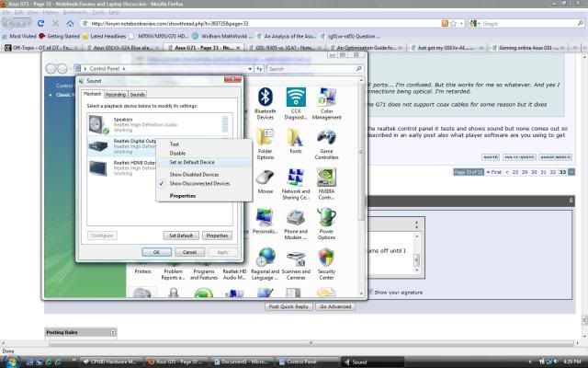Open Network and Sharing Center icon
This screenshot has height=368, width=588.
point(296,184)
